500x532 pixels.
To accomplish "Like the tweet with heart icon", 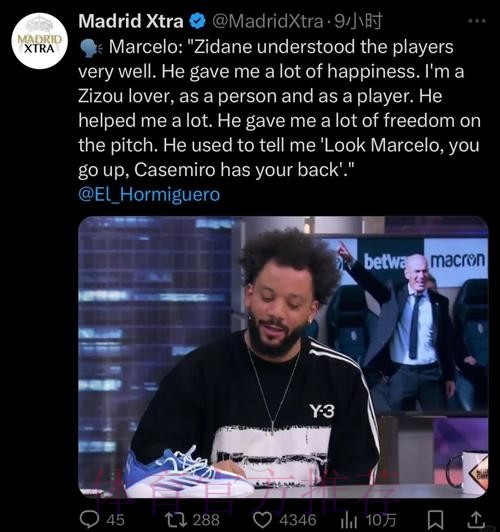I will click(x=263, y=519).
